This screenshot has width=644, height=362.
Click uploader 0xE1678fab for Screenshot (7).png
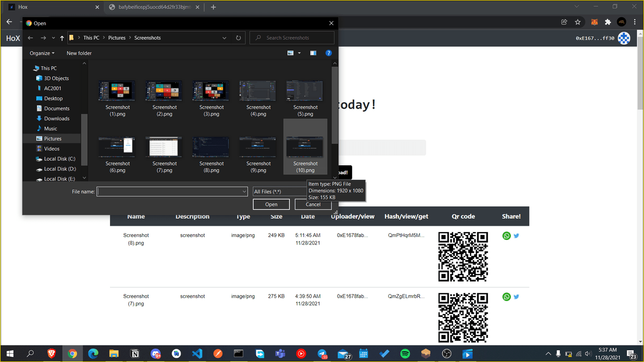352,296
